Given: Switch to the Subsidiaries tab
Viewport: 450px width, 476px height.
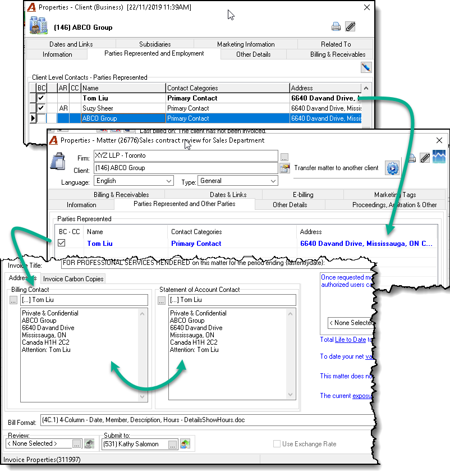Looking at the screenshot, I should [155, 44].
